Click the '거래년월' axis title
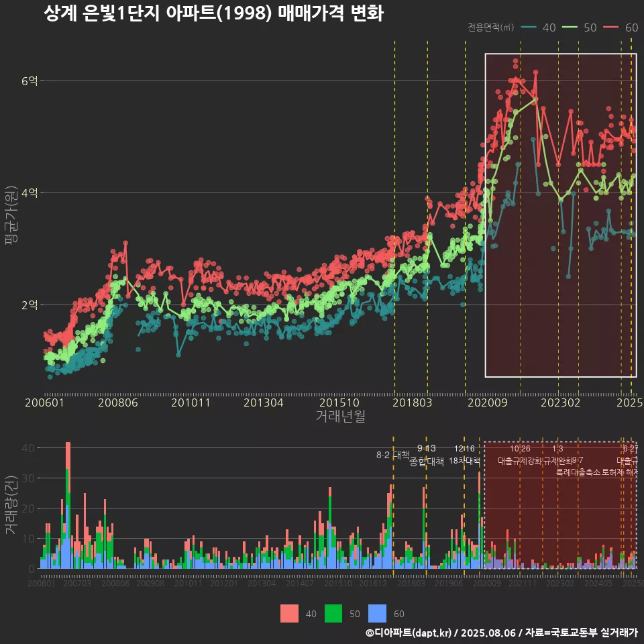This screenshot has width=644, height=644. [x=341, y=416]
